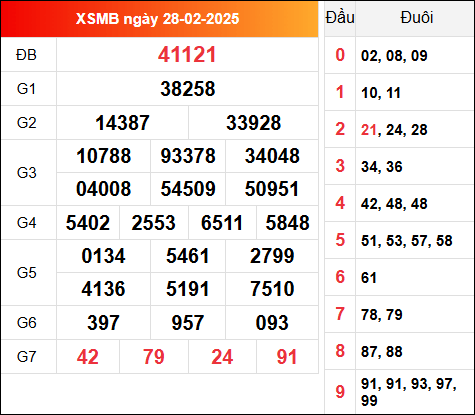Select tails 51, 53, 57, 58
Image resolution: width=475 pixels, height=415 pixels.
[407, 241]
